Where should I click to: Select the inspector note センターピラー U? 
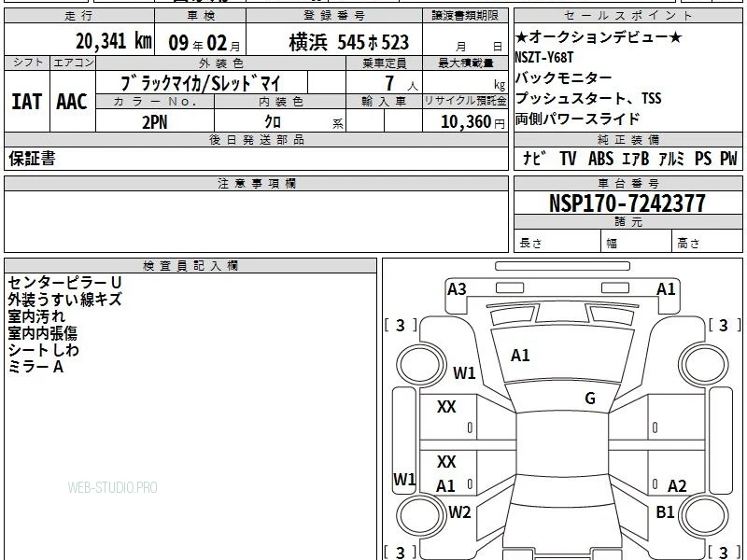coord(64,283)
